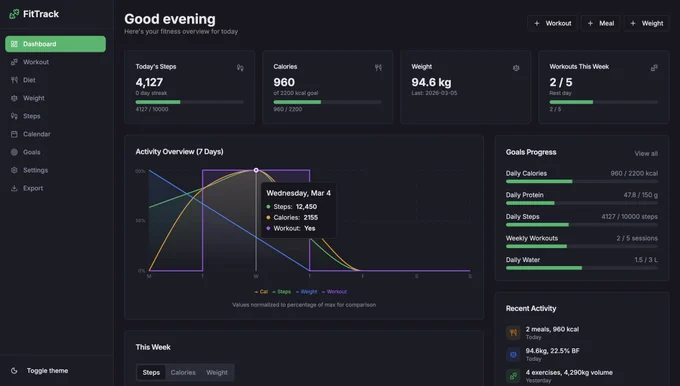Click the meals icon in Recent Activity

coord(513,333)
